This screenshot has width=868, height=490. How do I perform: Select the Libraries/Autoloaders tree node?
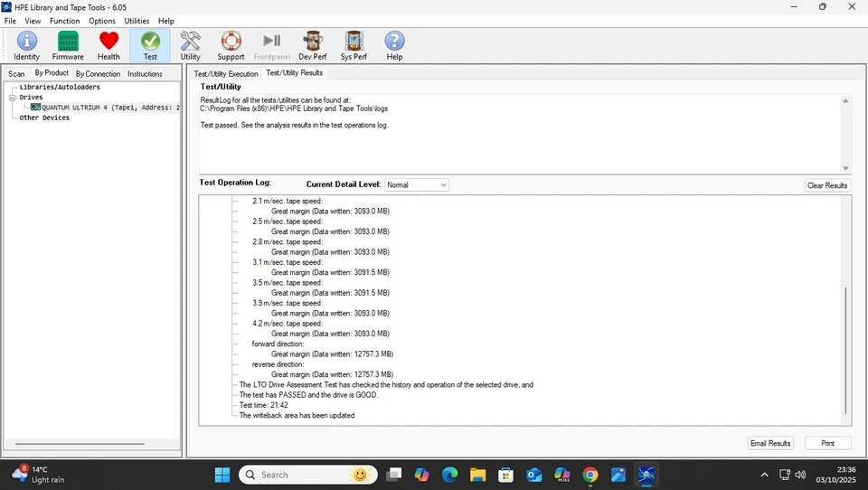click(60, 87)
